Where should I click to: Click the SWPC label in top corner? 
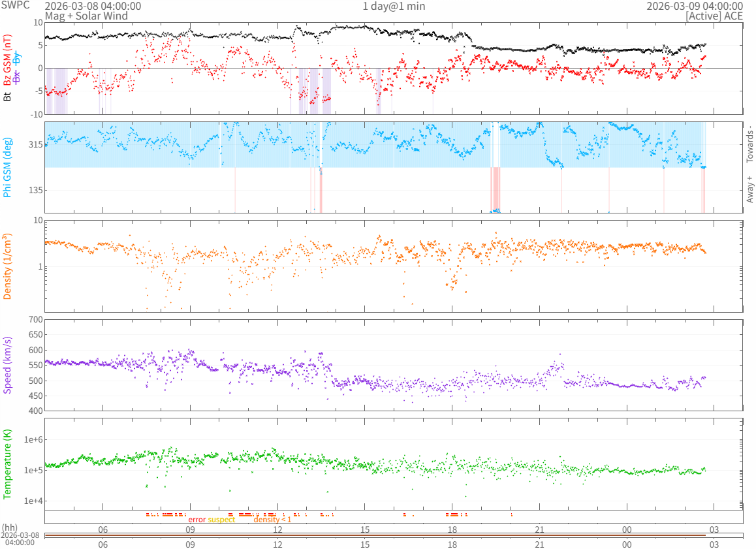click(14, 5)
